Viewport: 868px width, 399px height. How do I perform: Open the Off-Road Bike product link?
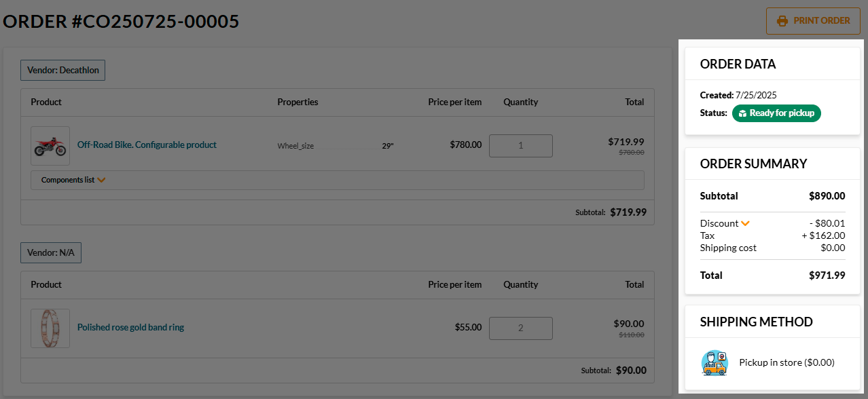(x=147, y=145)
